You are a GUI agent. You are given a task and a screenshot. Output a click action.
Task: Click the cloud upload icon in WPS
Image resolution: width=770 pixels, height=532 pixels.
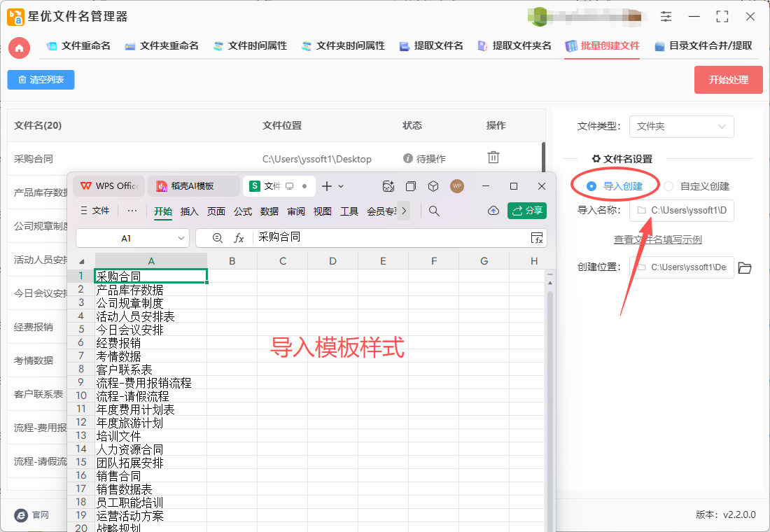493,211
